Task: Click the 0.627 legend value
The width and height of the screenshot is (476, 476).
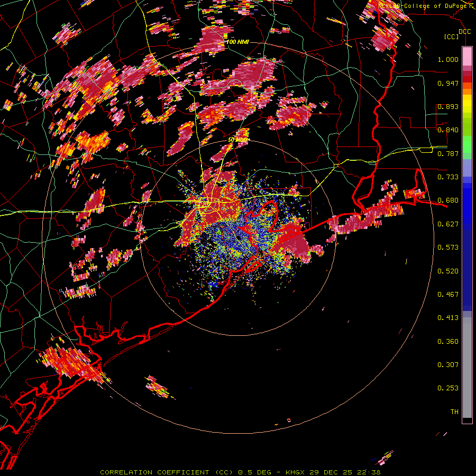Action: (x=448, y=224)
